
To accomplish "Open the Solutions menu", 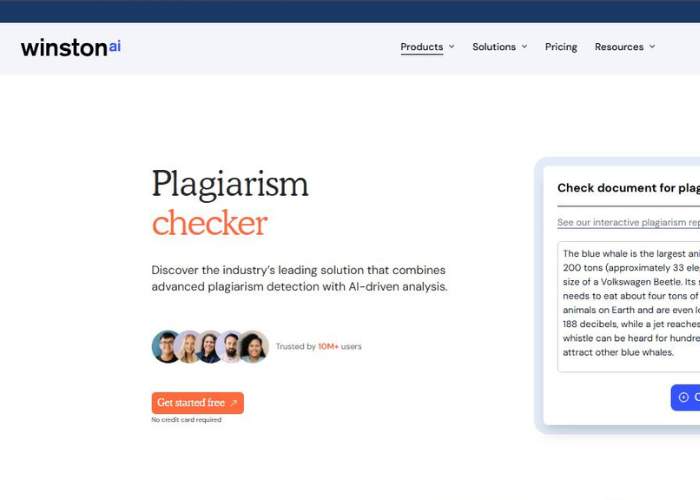I will pos(494,47).
